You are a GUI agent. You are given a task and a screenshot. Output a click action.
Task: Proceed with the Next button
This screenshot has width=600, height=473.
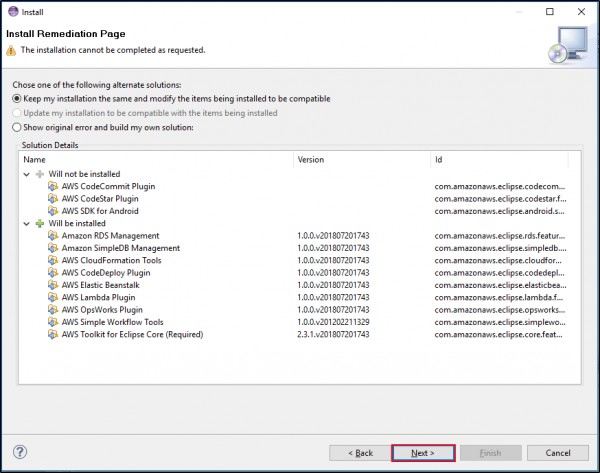click(423, 453)
